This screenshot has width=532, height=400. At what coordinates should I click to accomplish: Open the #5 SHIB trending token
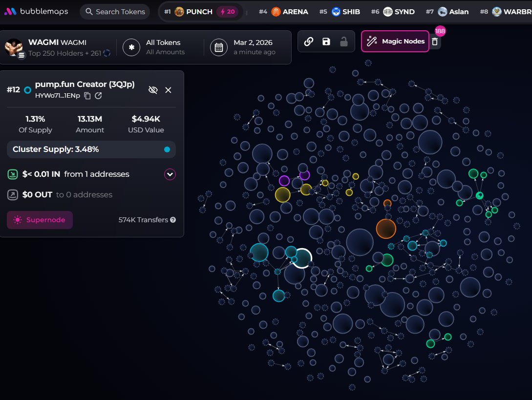340,12
